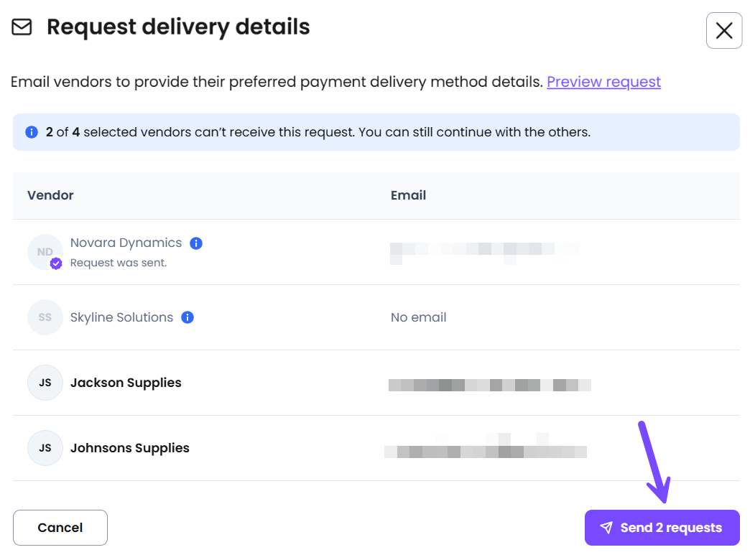Click the Johnsons Supplies JS avatar

pos(45,448)
